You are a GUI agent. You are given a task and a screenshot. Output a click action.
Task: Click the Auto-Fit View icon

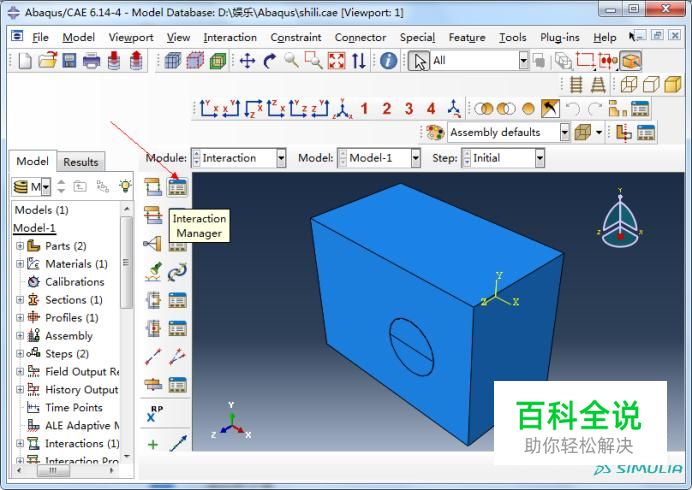tap(336, 60)
